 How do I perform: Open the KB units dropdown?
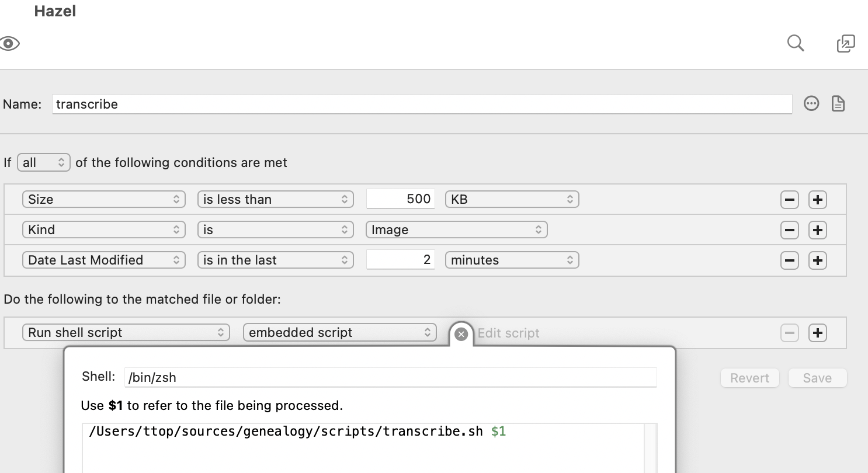click(512, 200)
